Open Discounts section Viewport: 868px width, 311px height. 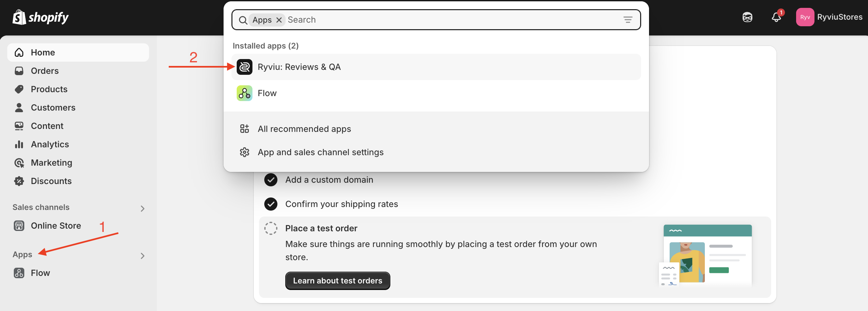click(78, 181)
